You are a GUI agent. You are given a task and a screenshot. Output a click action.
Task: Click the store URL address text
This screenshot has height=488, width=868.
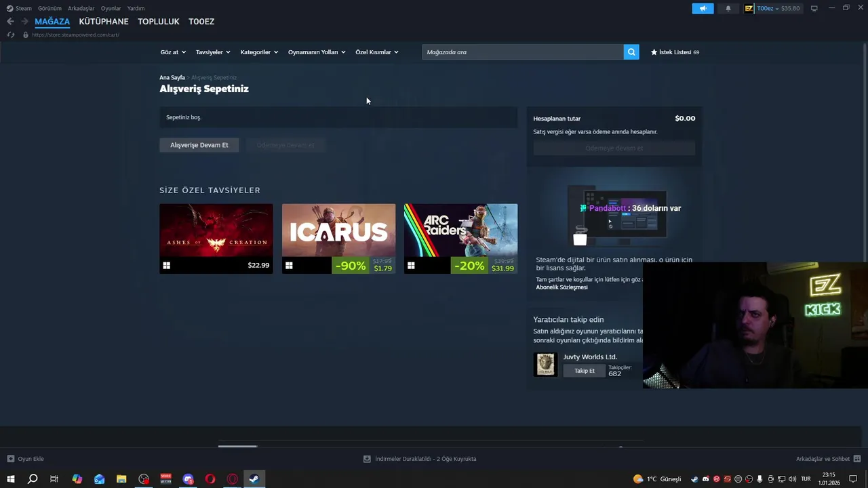[75, 35]
